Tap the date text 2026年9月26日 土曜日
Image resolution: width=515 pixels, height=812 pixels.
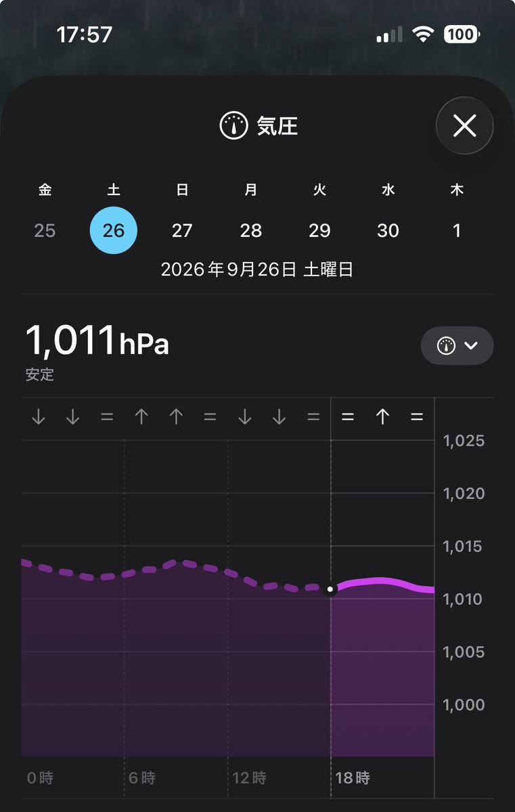coord(257,270)
